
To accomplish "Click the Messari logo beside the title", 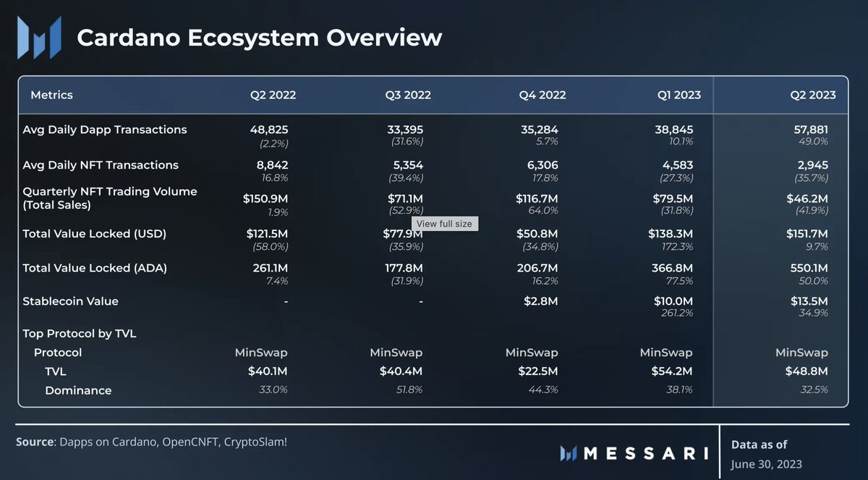I will click(40, 38).
